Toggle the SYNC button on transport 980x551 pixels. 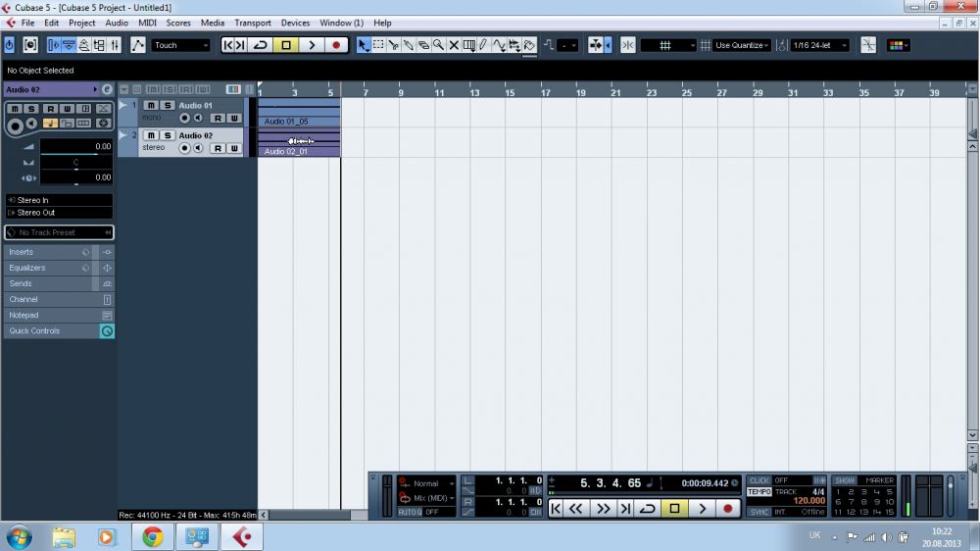coord(759,512)
